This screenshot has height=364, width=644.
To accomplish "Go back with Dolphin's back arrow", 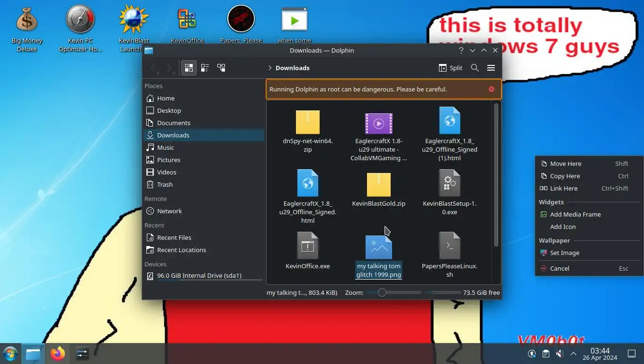I will [x=153, y=68].
